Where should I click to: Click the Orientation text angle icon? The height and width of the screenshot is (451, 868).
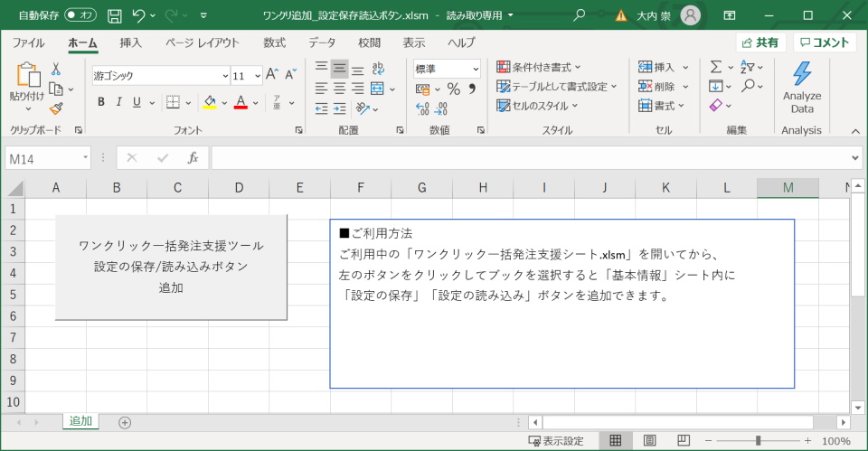point(363,108)
